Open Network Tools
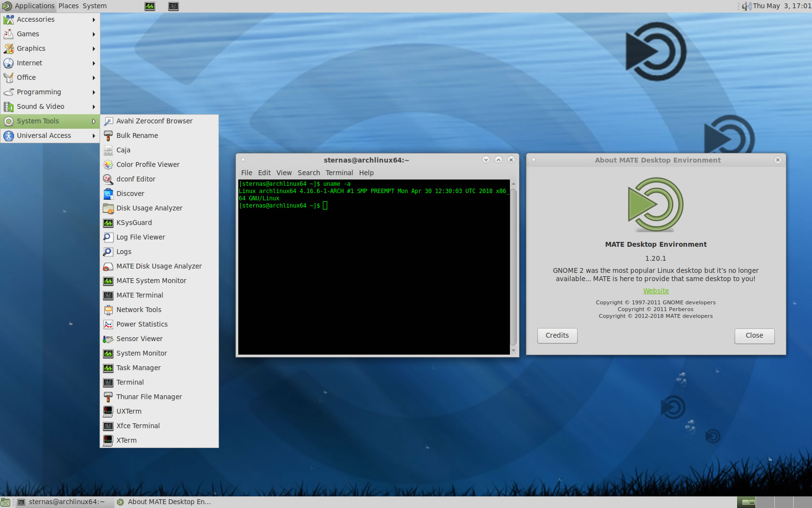 [x=159, y=310]
